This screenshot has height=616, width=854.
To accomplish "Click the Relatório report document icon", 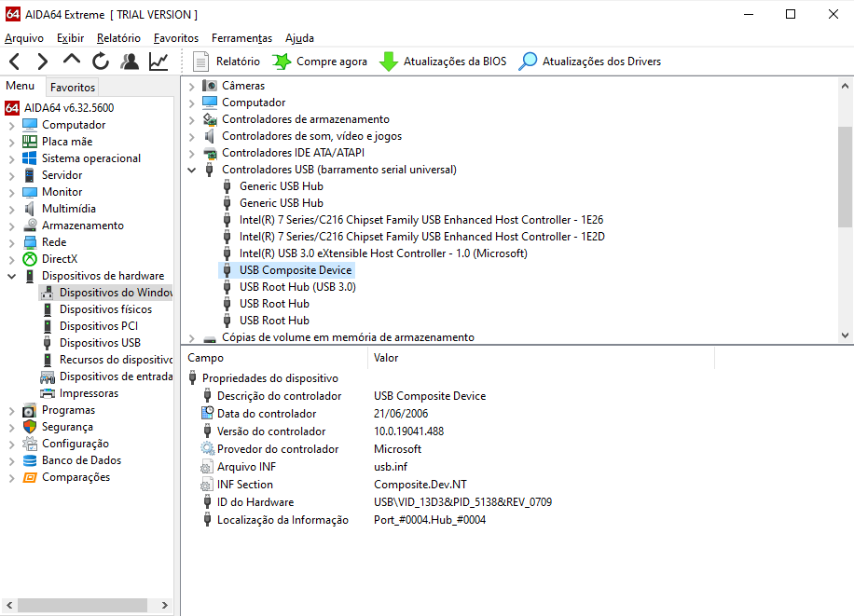I will (200, 62).
